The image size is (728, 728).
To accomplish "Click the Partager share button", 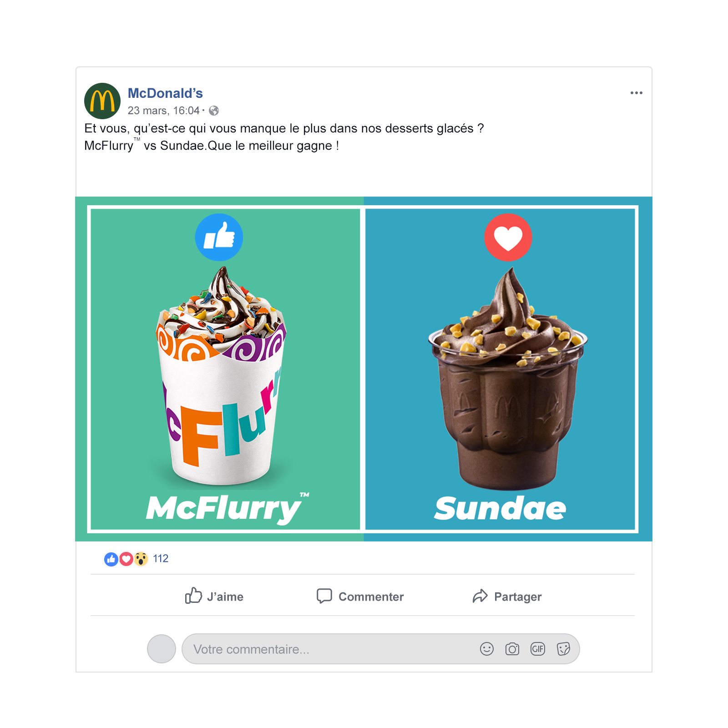I will [x=507, y=596].
